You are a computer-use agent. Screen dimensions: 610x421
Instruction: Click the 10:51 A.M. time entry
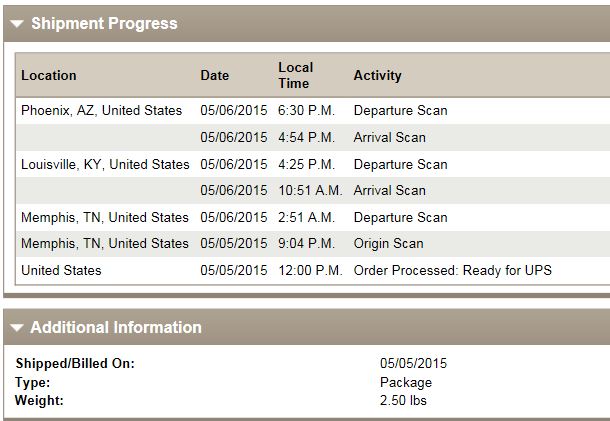310,191
